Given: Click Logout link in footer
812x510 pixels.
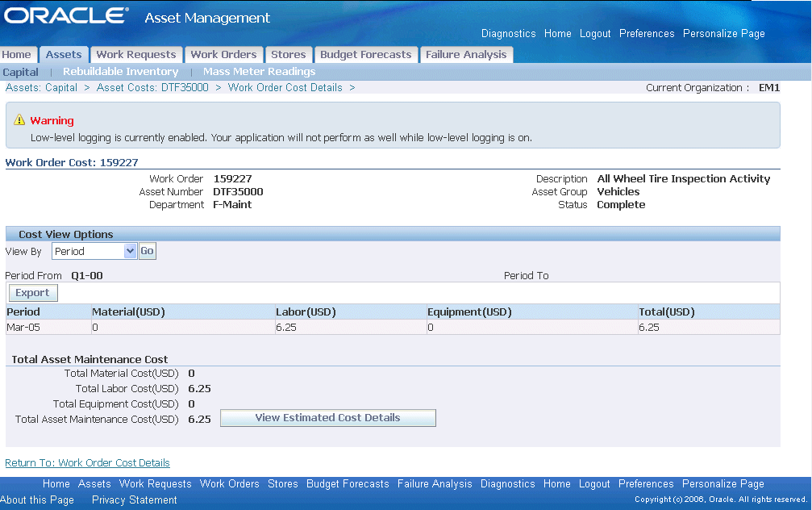Looking at the screenshot, I should (x=594, y=483).
